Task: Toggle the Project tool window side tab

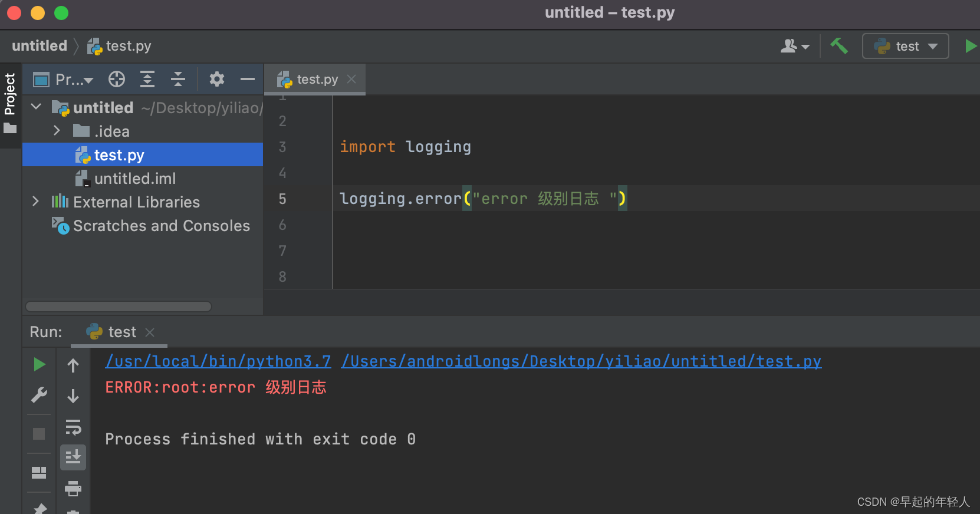Action: pos(10,104)
